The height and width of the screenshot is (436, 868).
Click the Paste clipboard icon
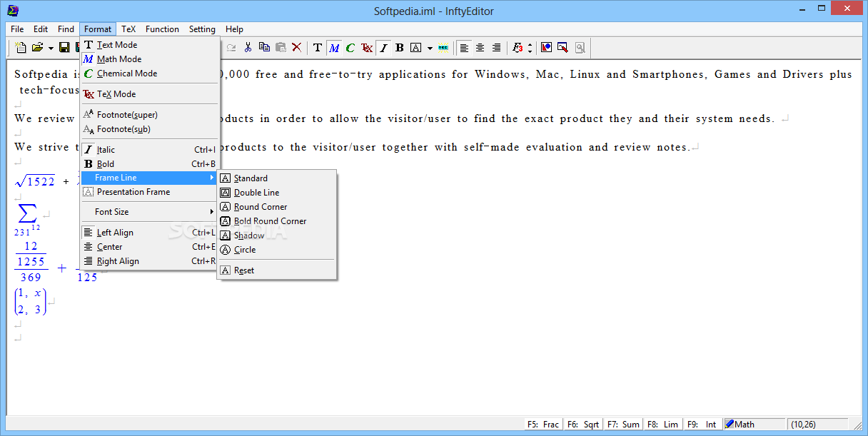[x=281, y=48]
